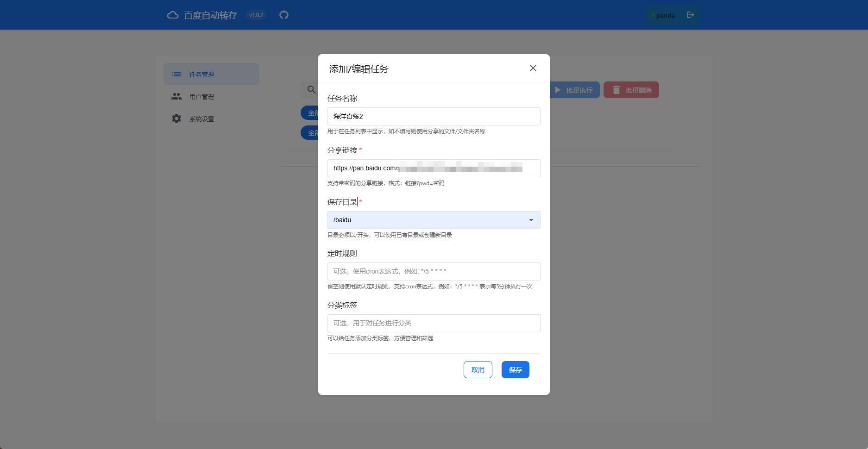Viewport: 868px width, 449px height.
Task: Click the green status dot beside panda
Action: 653,15
